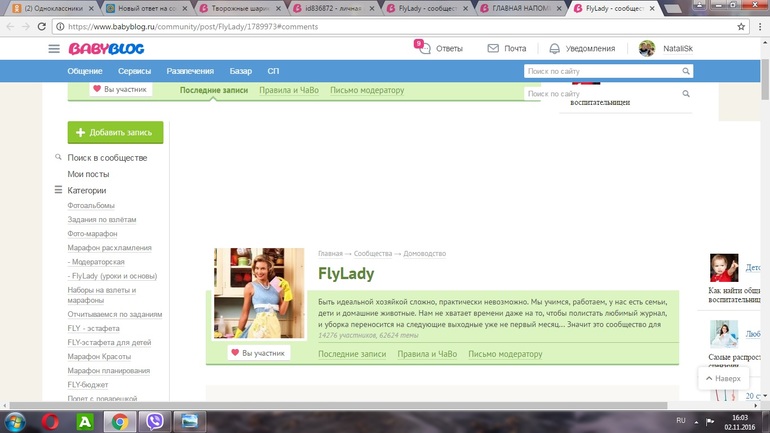The image size is (770, 433).
Task: Open the hamburger menu beside BabyBlog logo
Action: tap(54, 48)
